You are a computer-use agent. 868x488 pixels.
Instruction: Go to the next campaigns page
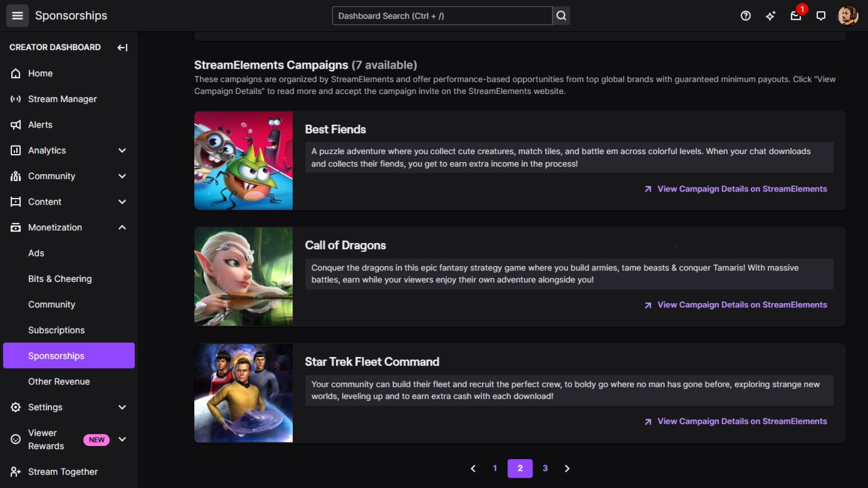point(567,469)
